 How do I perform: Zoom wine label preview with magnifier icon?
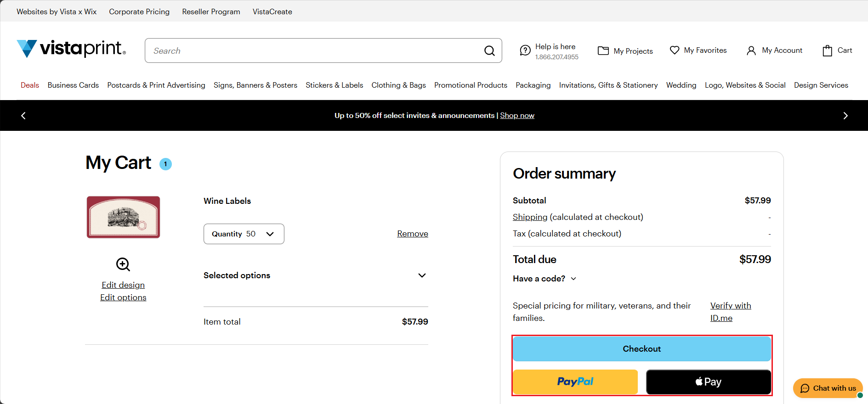123,264
